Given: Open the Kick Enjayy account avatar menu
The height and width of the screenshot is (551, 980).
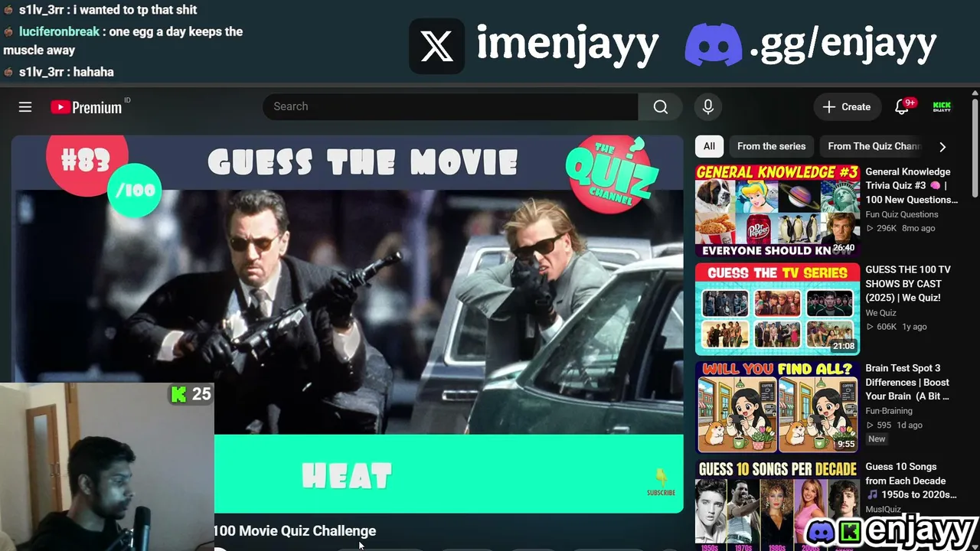Looking at the screenshot, I should [942, 107].
